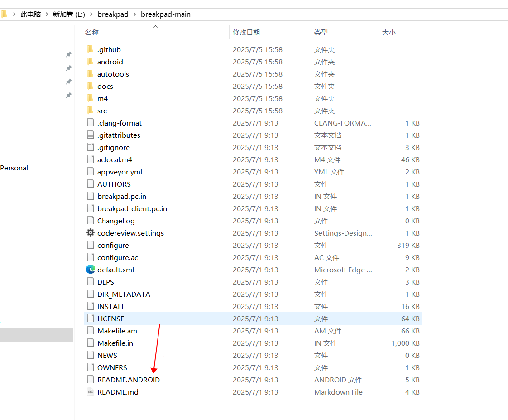508x420 pixels.
Task: Click the appveyor.yml file icon
Action: (x=91, y=172)
